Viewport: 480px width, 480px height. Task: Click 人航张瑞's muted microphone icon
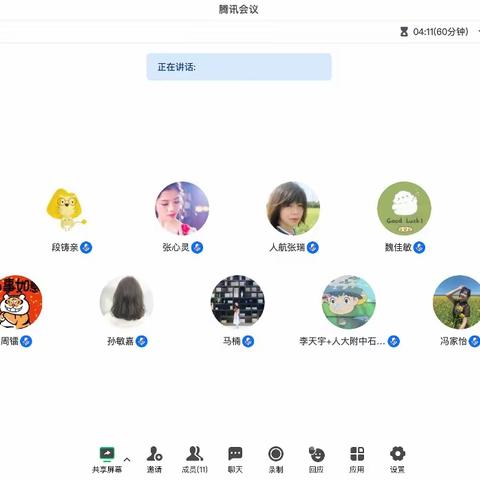click(313, 248)
